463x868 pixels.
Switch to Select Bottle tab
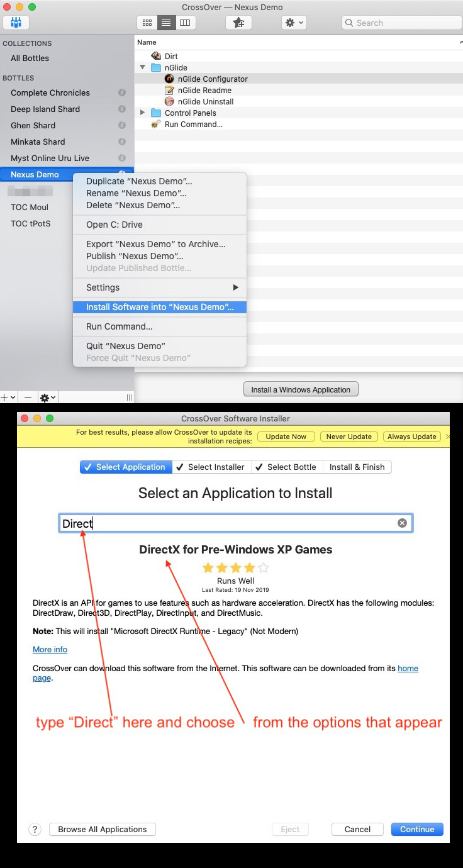(287, 467)
